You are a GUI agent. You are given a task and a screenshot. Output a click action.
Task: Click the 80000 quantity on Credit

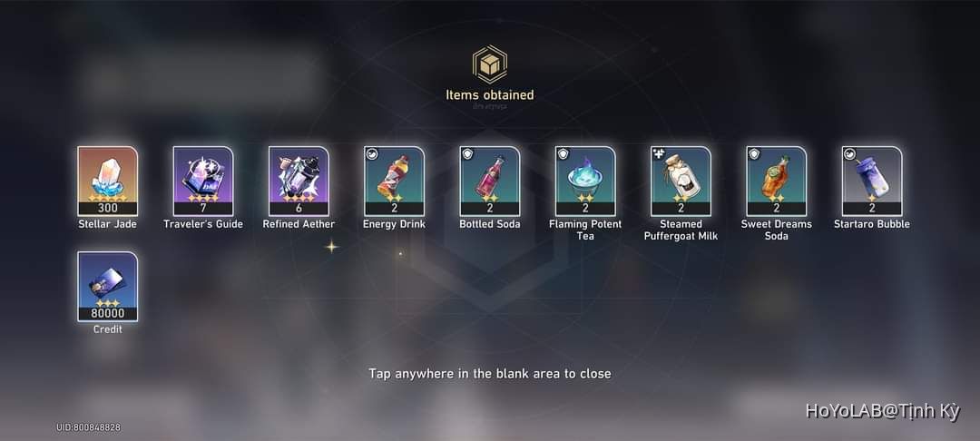[x=107, y=314]
